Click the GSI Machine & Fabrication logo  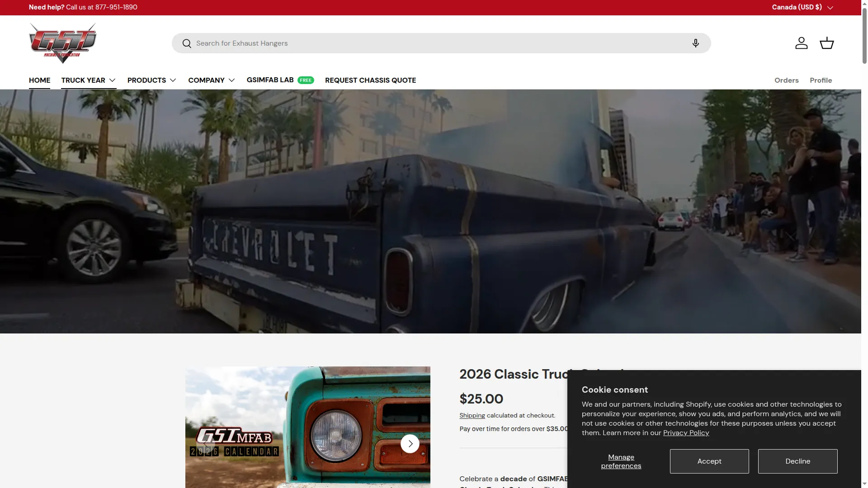(x=63, y=43)
